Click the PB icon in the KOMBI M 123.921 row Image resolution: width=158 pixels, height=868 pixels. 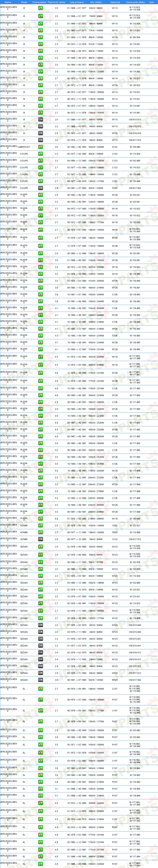click(41, 526)
